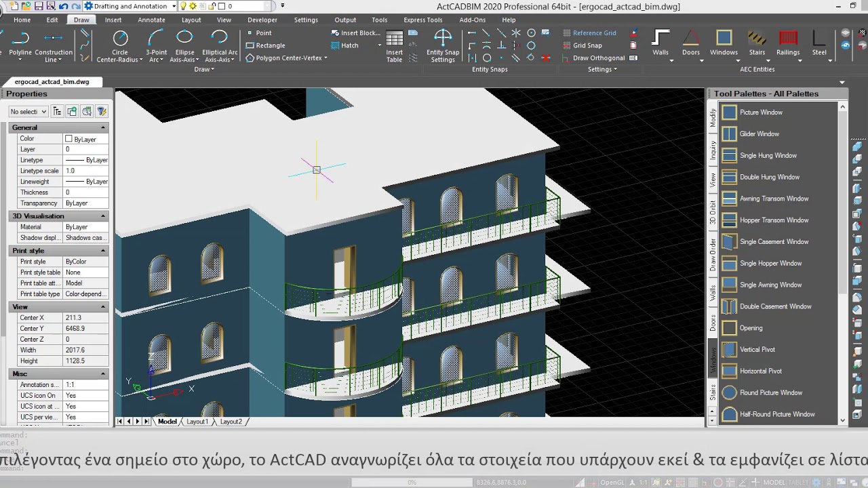Screen dimensions: 868x488
Task: Insert a Picture Window from palette
Action: pos(761,113)
